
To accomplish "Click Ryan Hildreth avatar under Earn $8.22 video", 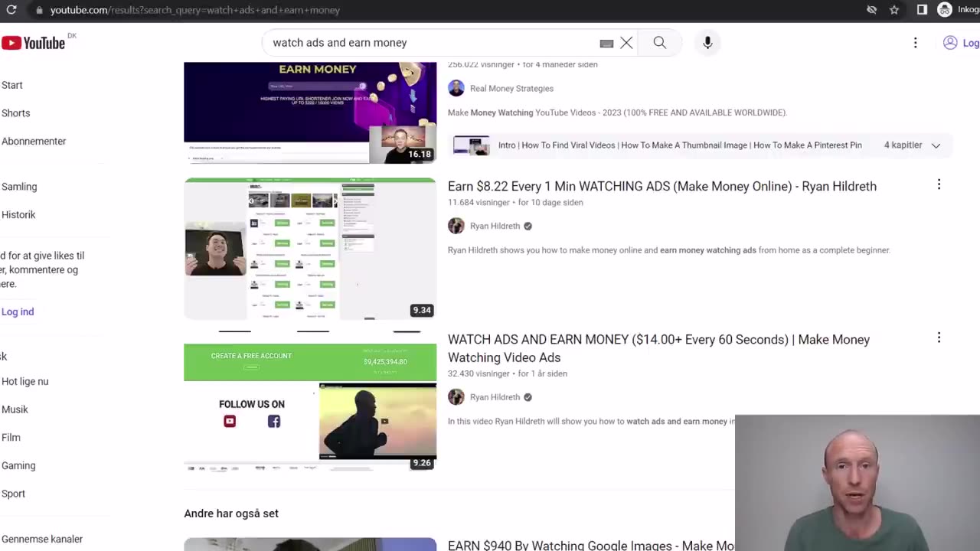I will (x=456, y=226).
